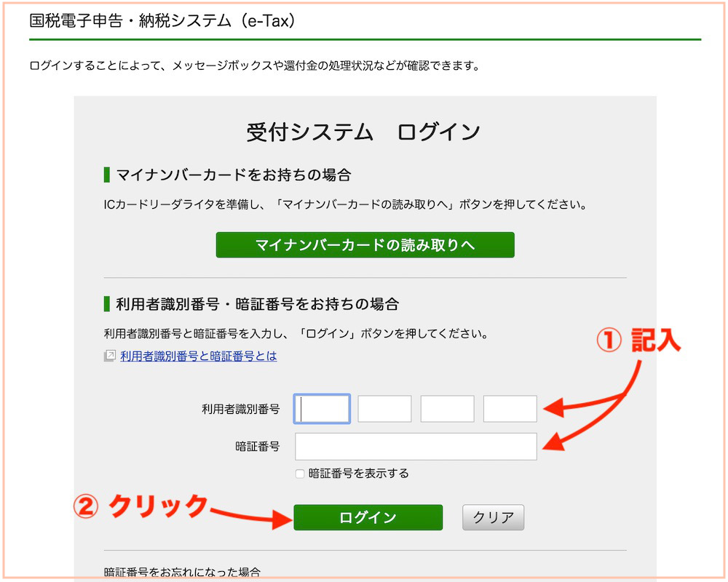Click into the 暗証番号 password field
The height and width of the screenshot is (582, 728).
(416, 447)
